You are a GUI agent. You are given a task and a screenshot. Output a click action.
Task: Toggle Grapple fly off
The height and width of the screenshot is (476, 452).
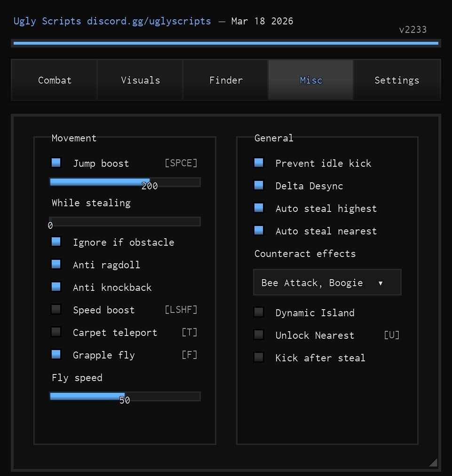(x=56, y=355)
